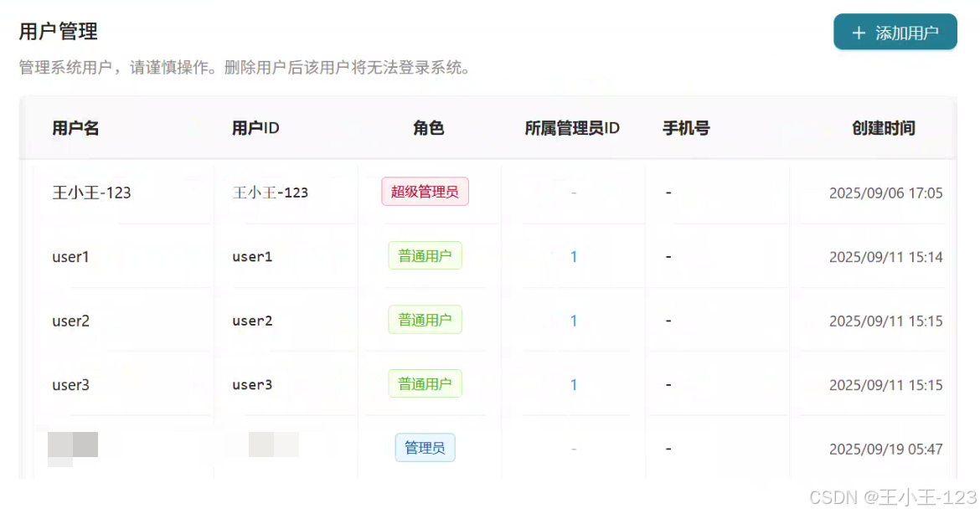Click the blue 管理员 role badge
Screen dimensions: 980x514
[425, 448]
